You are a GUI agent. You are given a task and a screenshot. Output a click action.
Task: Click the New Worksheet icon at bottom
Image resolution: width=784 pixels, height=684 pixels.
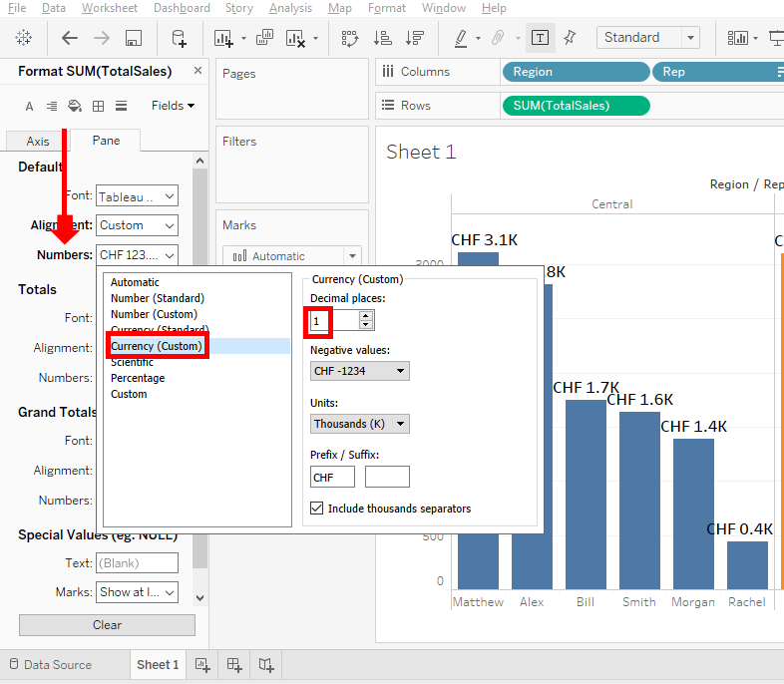click(x=202, y=664)
